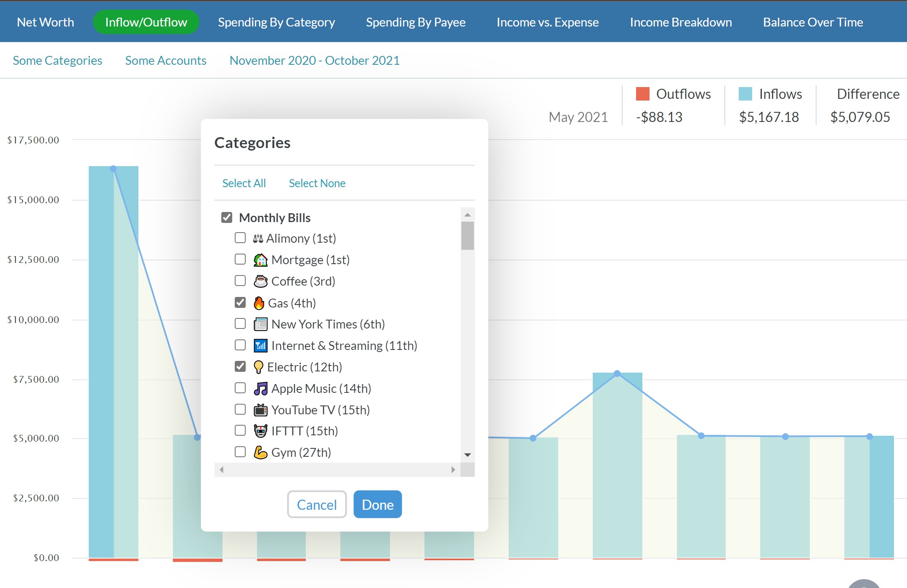The height and width of the screenshot is (588, 907).
Task: Enable the Mortgage (1st) checkbox
Action: [x=240, y=259]
